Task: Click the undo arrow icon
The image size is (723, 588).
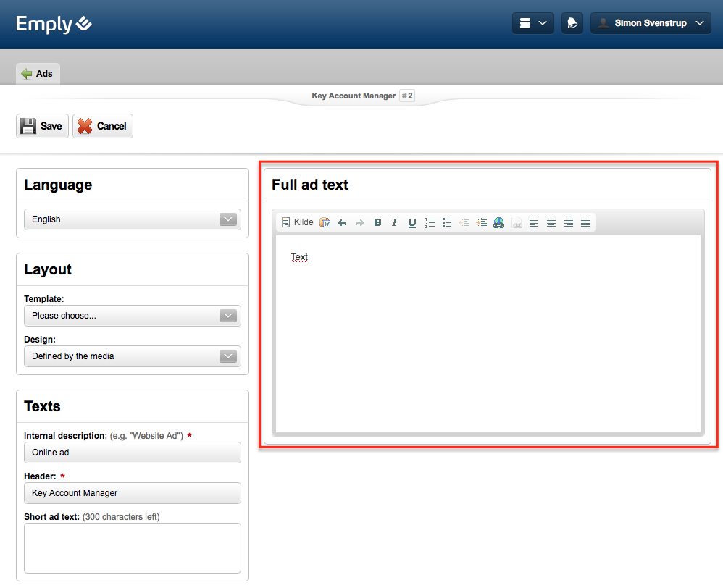Action: click(x=342, y=222)
